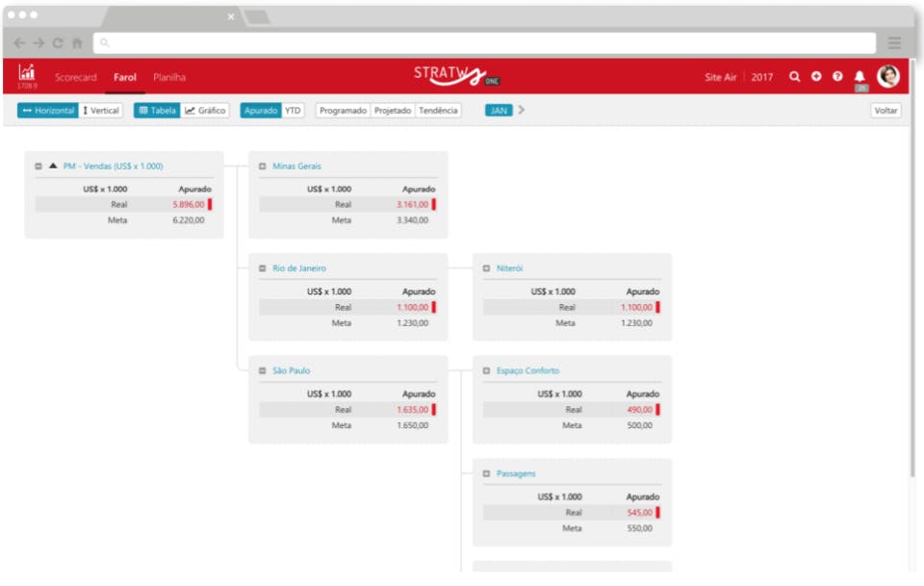Switch to Gráfico view
This screenshot has height=586, width=924.
point(205,110)
